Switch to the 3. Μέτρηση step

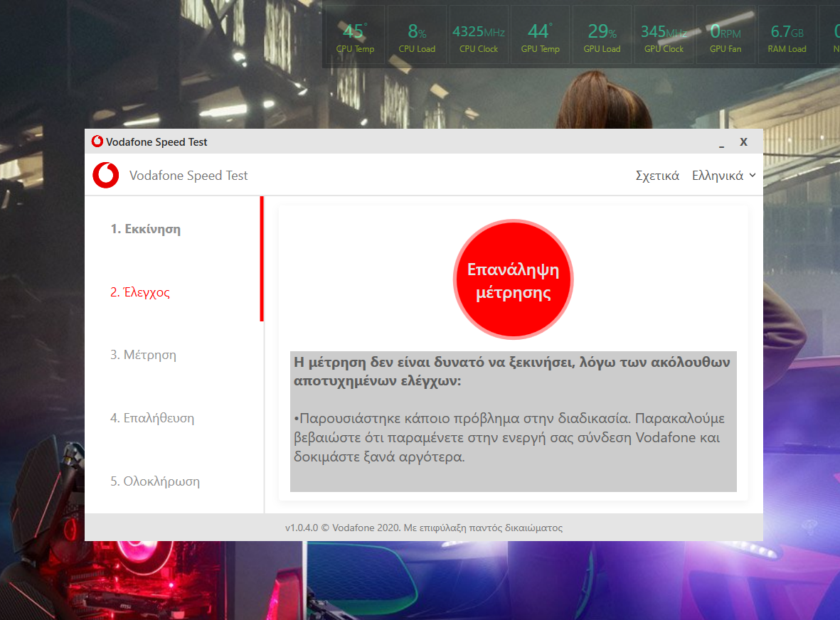143,354
